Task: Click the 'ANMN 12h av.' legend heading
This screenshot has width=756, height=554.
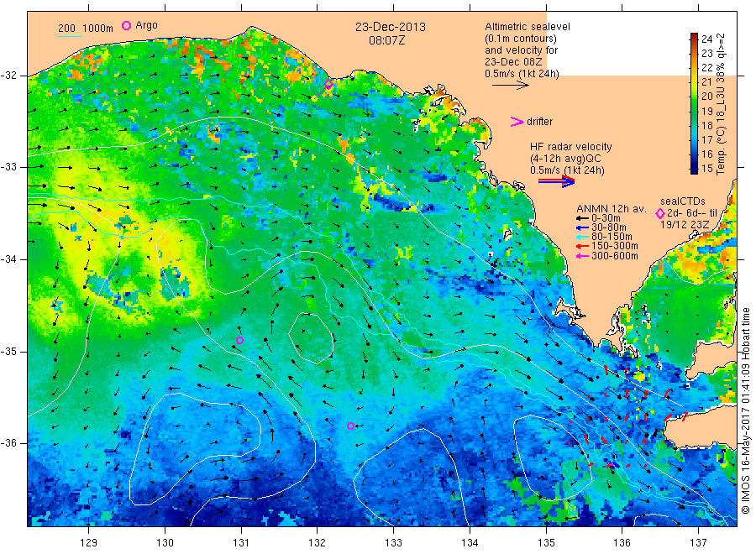Action: [612, 209]
